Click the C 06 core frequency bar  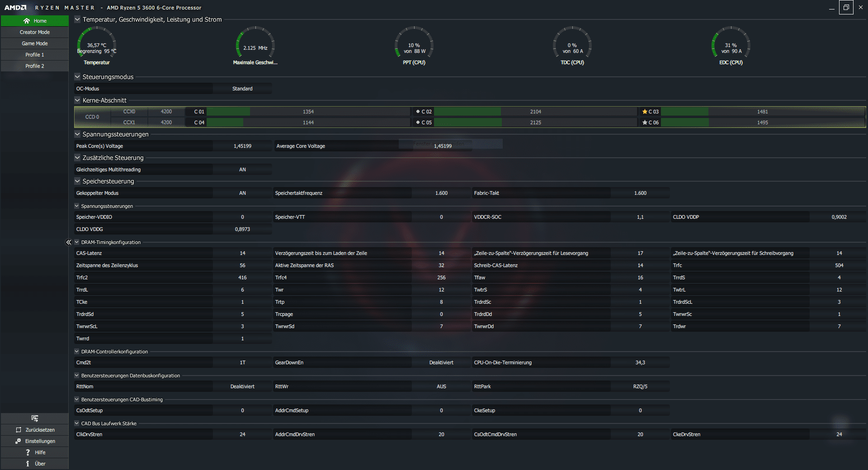(763, 122)
